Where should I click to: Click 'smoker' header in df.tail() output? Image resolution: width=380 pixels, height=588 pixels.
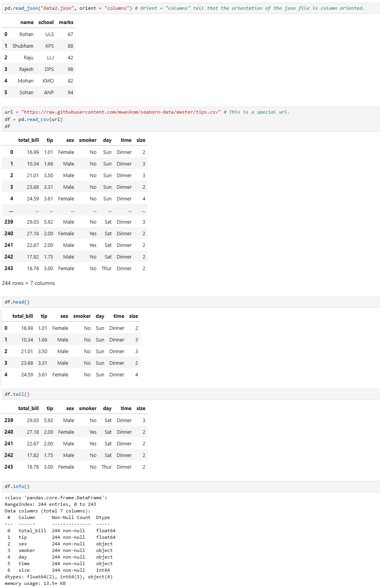[x=88, y=409]
